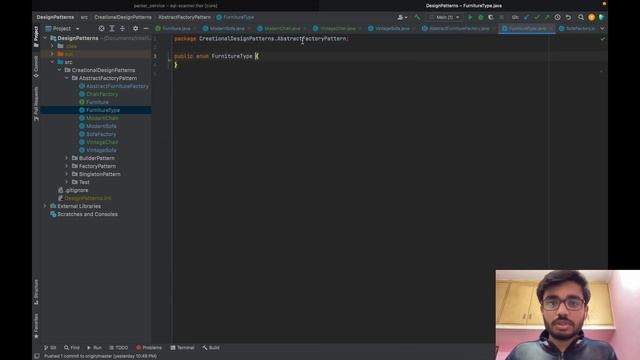Toggle tool window bars icon bottom-left corner

pos(37,356)
